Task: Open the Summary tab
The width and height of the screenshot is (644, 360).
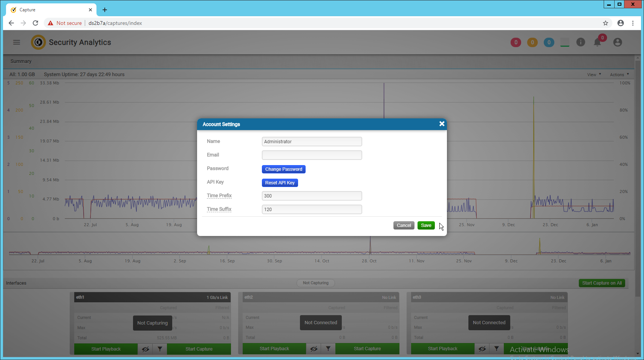Action: pos(21,61)
